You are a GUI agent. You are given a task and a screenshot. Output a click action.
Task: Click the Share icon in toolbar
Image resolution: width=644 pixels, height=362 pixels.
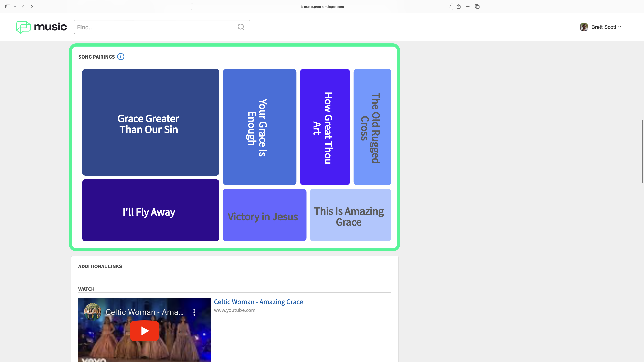coord(459,7)
